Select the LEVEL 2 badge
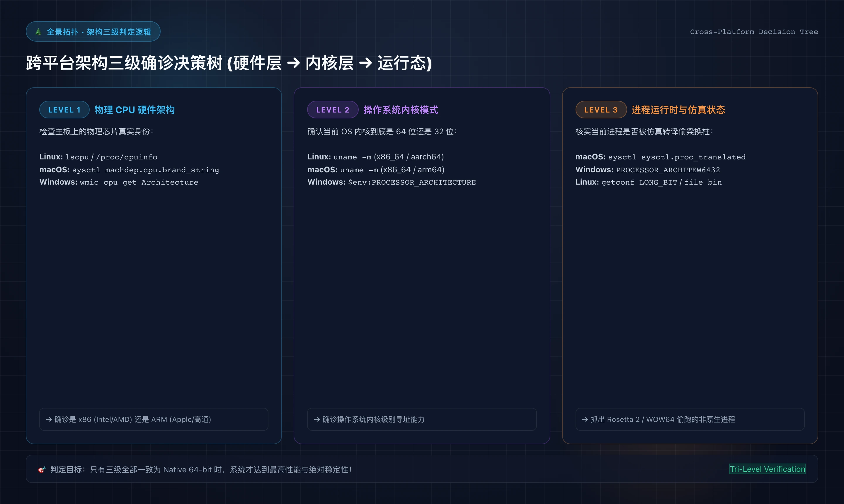 point(333,110)
